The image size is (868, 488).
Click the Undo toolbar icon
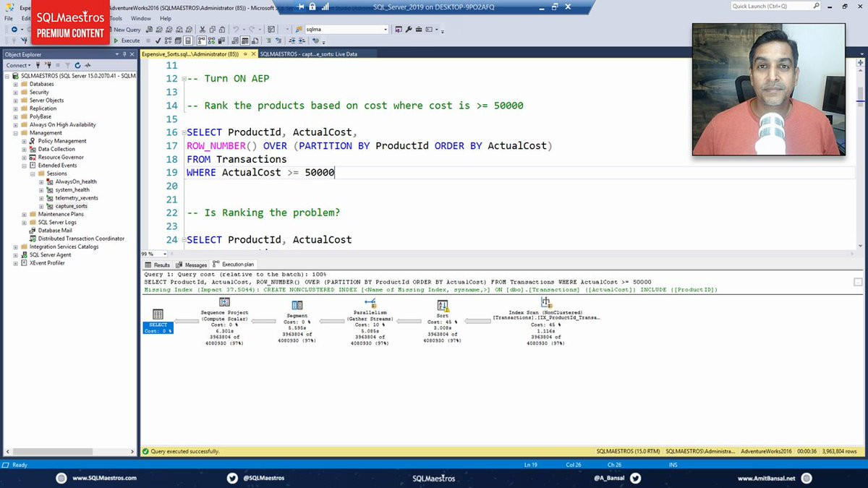(x=236, y=30)
